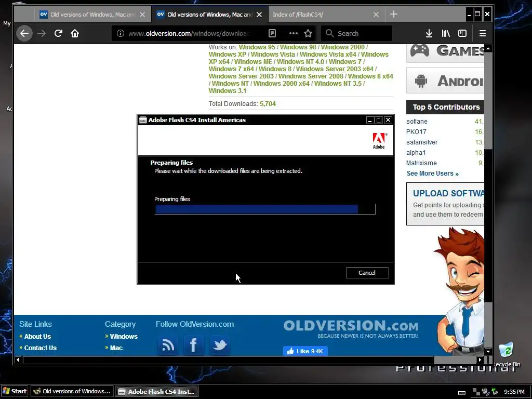
Task: Open About Us footer link
Action: 37,337
